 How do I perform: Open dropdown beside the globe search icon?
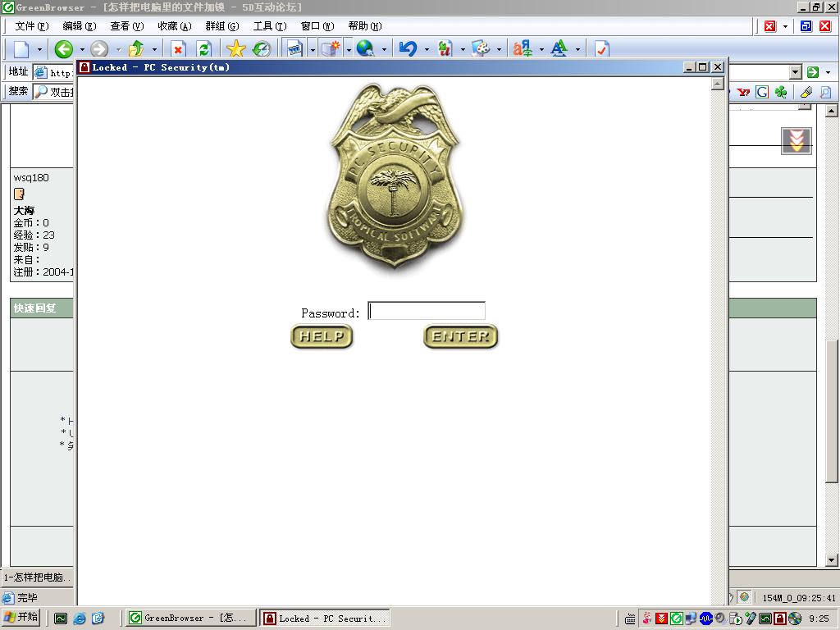(384, 50)
